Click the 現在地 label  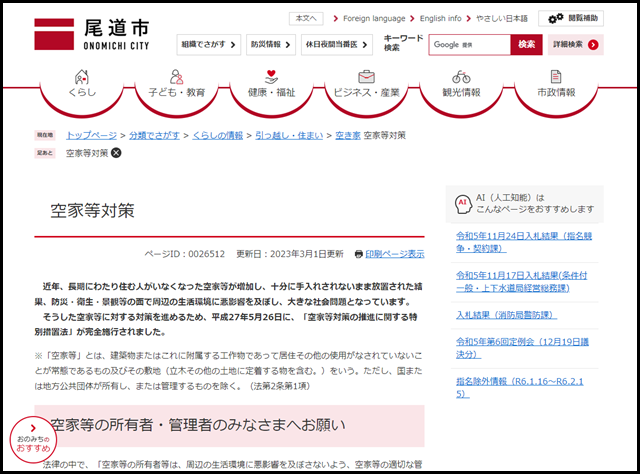click(x=45, y=135)
